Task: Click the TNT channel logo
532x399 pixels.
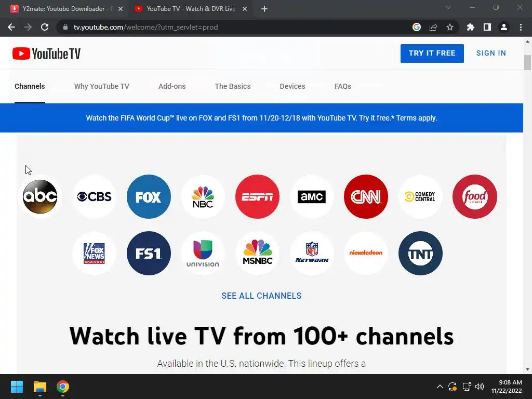Action: tap(420, 253)
